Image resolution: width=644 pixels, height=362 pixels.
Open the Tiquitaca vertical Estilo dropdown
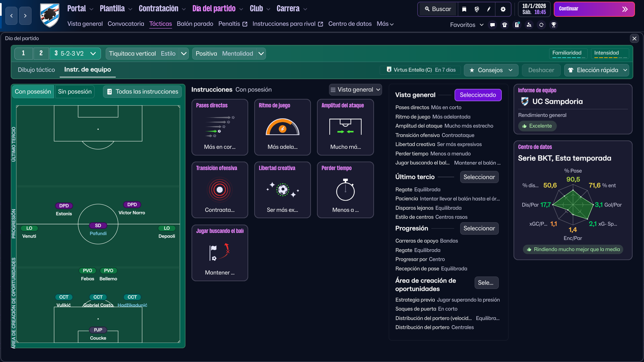pos(183,54)
